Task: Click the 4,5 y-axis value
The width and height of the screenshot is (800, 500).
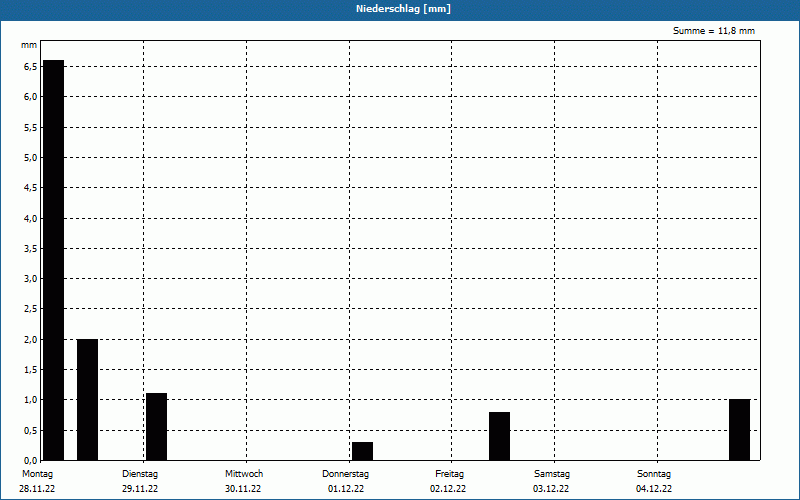Action: tap(30, 188)
